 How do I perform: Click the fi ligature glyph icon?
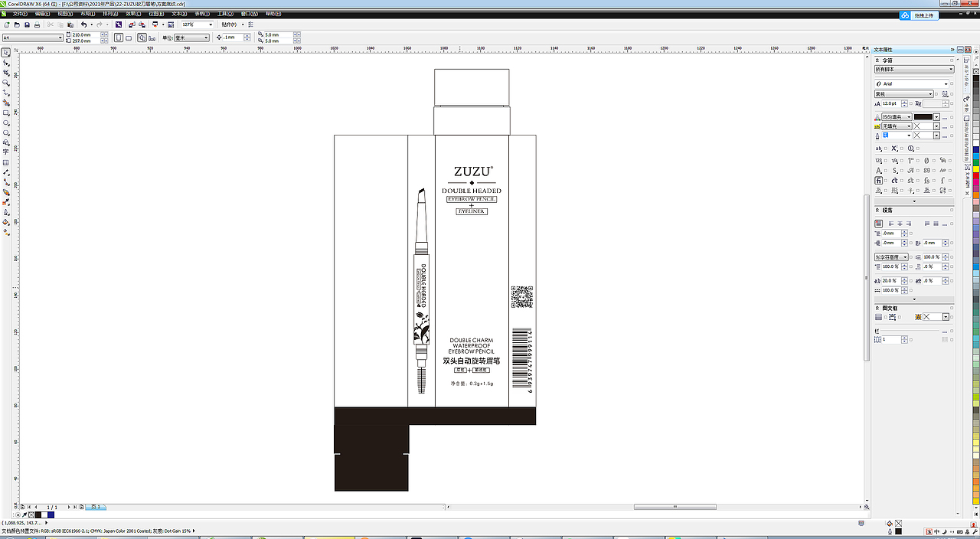coord(879,181)
